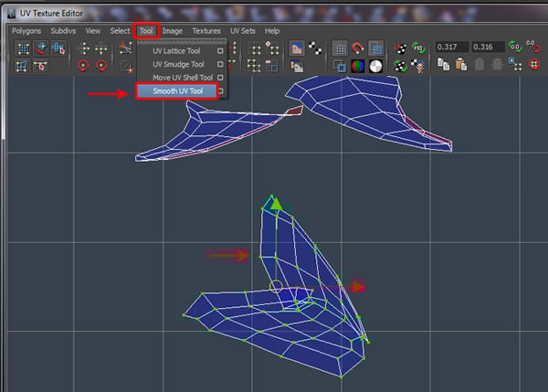Open Move UV Shell Tool option box
Viewport: 548px width, 392px height.
click(x=220, y=78)
